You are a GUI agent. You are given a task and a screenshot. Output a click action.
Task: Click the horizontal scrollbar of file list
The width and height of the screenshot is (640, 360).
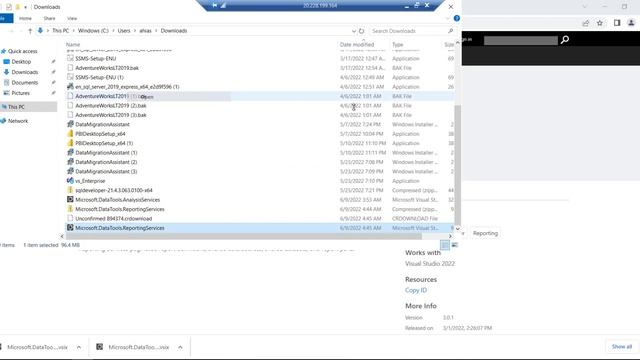(244, 236)
